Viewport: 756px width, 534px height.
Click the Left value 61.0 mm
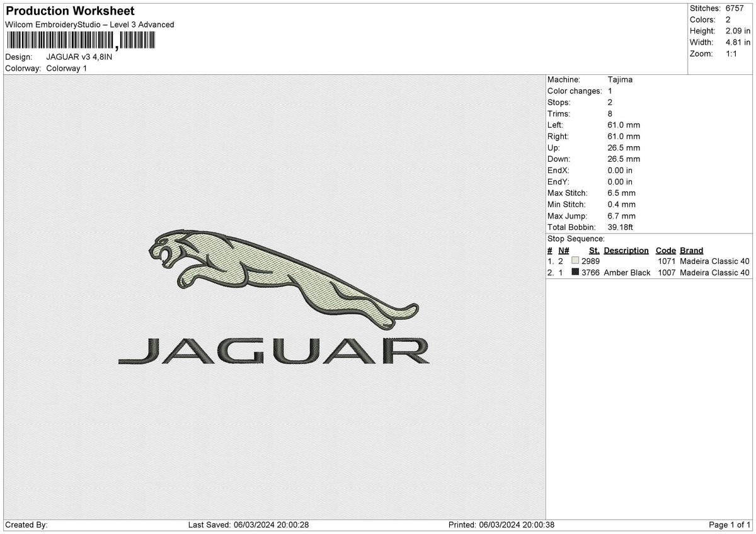[624, 125]
